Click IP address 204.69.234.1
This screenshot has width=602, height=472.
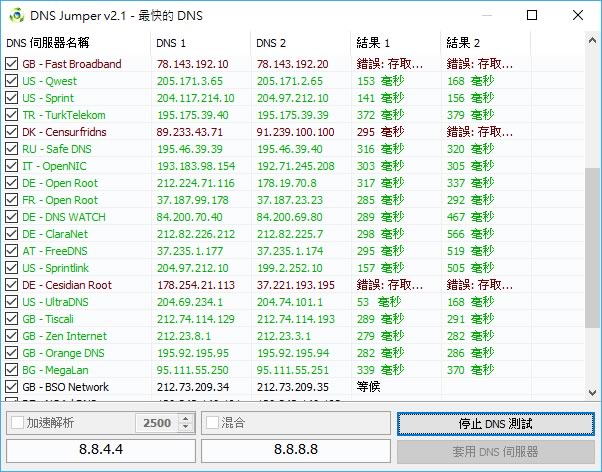[x=190, y=302]
